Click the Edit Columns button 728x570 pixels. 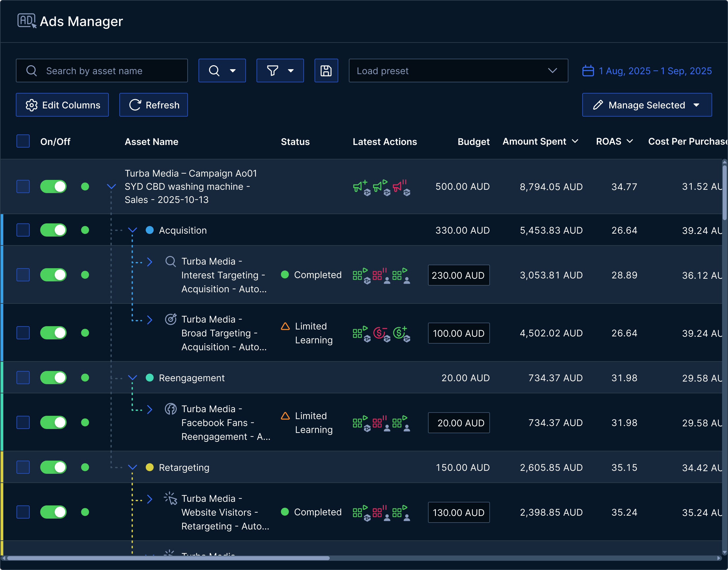point(62,105)
